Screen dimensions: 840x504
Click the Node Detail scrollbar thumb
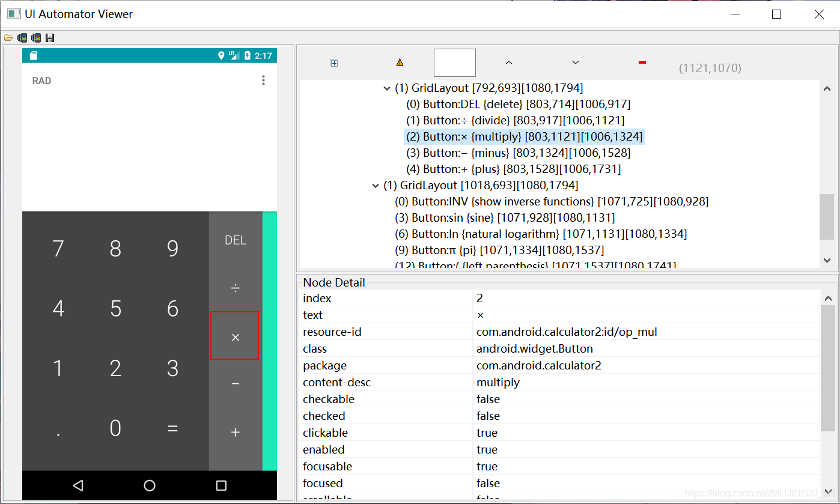pos(827,368)
